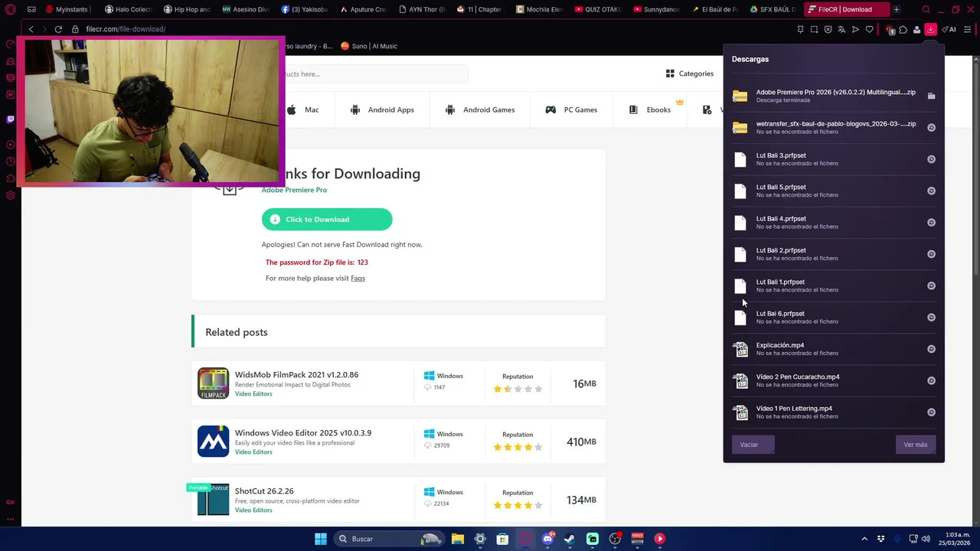Retry download of Lut Bali 2.prfpset
Screen dimensions: 980x551
click(x=931, y=254)
